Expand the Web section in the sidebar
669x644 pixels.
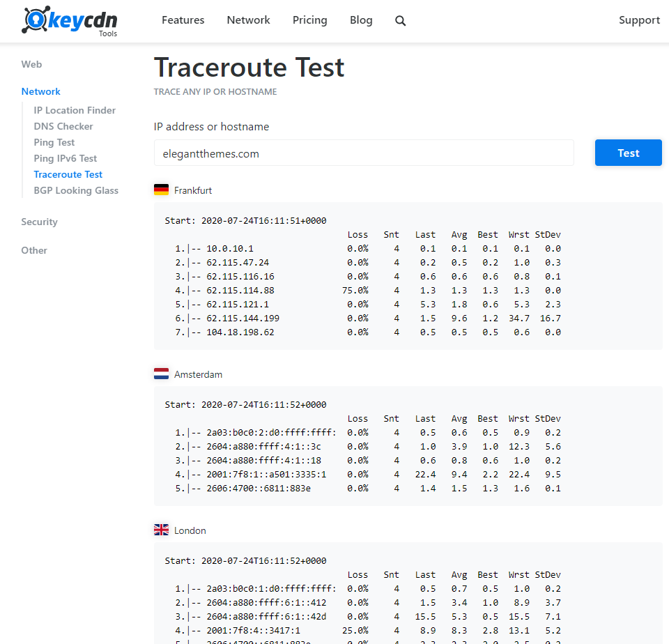[31, 64]
